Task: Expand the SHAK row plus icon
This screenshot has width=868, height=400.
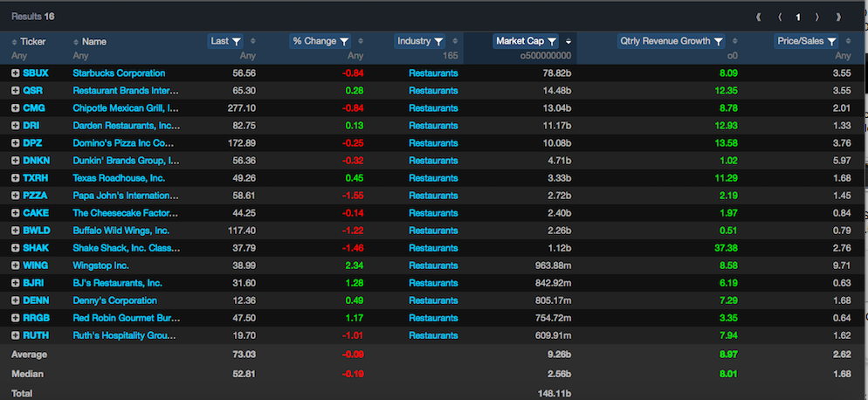Action: (x=16, y=248)
